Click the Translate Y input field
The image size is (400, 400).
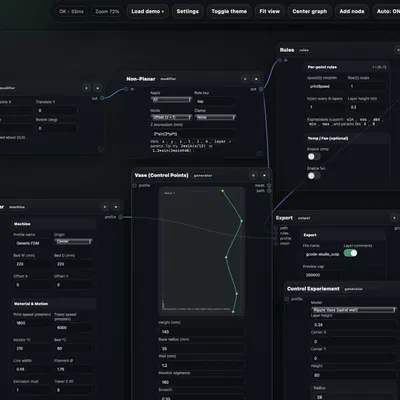click(57, 110)
